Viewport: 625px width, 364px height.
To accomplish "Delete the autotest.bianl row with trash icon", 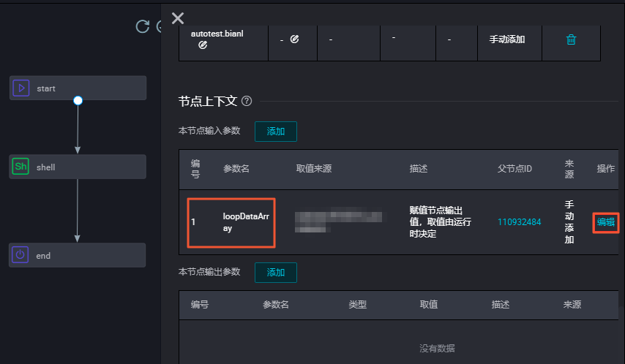I will click(x=571, y=39).
